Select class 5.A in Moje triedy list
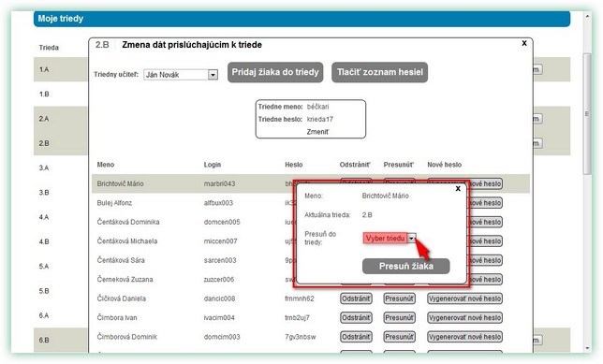603x364 pixels. click(x=44, y=267)
